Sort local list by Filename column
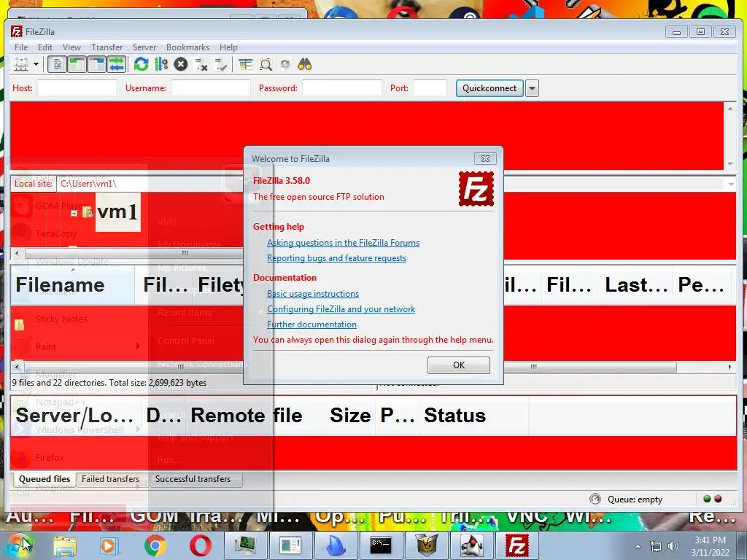The height and width of the screenshot is (560, 747). pos(72,285)
